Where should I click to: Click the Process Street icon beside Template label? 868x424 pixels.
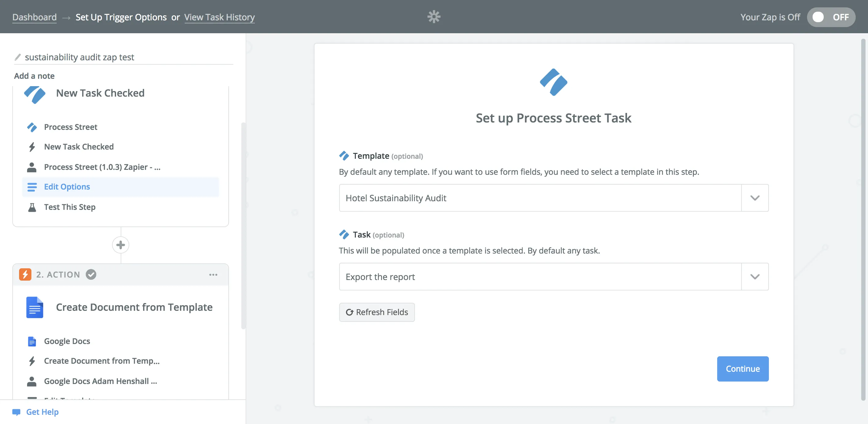(x=344, y=156)
